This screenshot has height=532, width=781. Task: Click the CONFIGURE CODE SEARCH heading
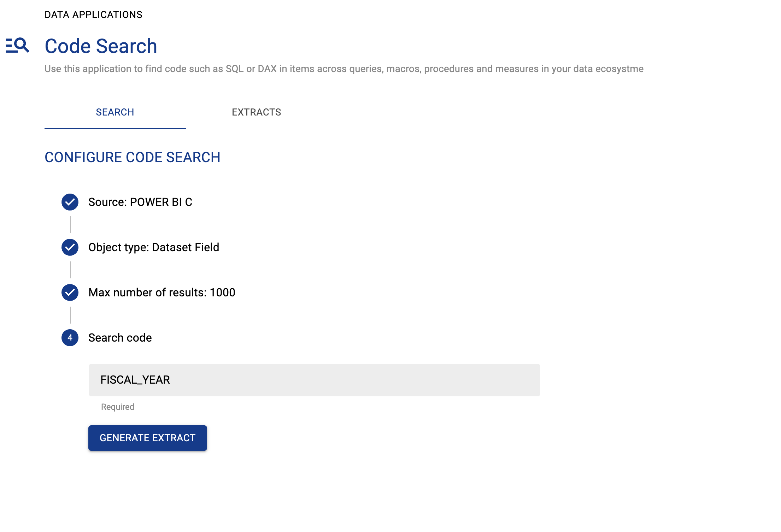click(x=133, y=157)
